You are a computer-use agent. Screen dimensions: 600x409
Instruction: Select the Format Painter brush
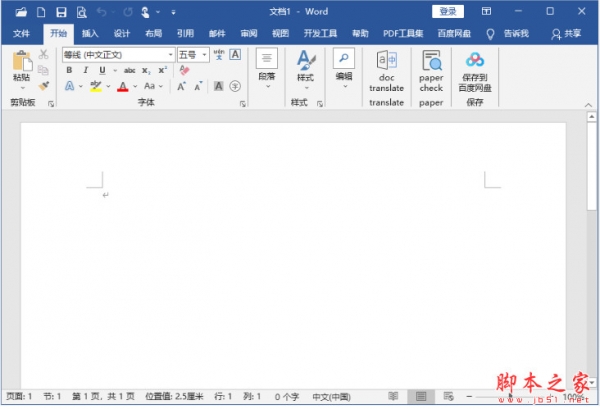[44, 86]
